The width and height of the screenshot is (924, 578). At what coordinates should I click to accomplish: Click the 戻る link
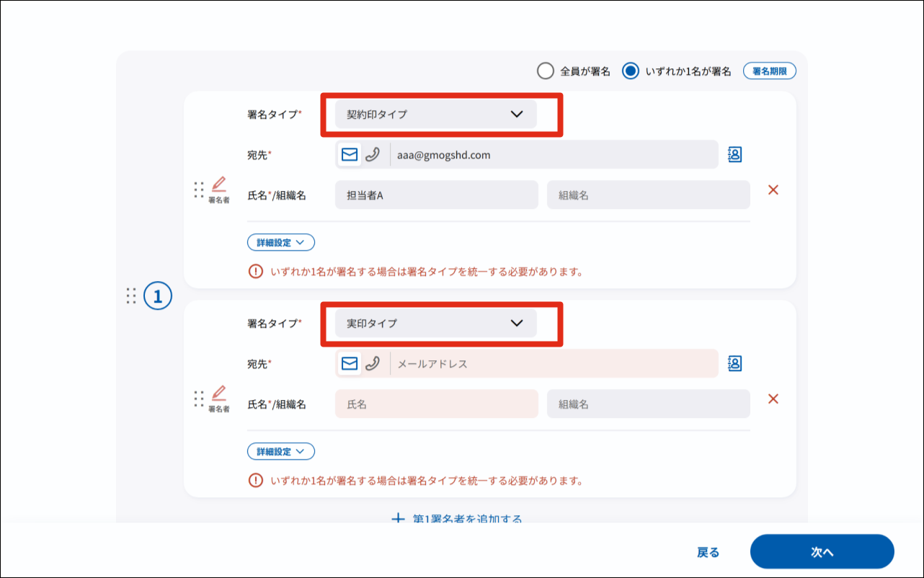(x=708, y=553)
